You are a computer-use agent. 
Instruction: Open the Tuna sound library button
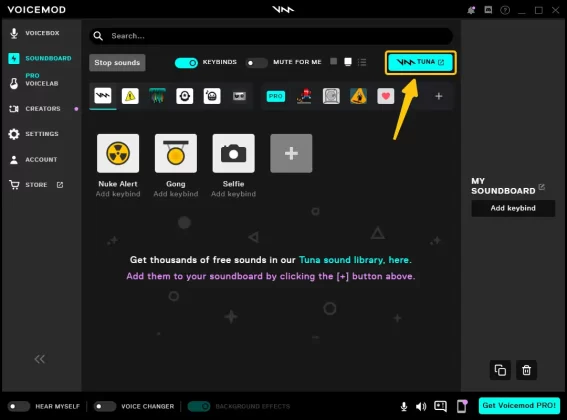[x=421, y=62]
